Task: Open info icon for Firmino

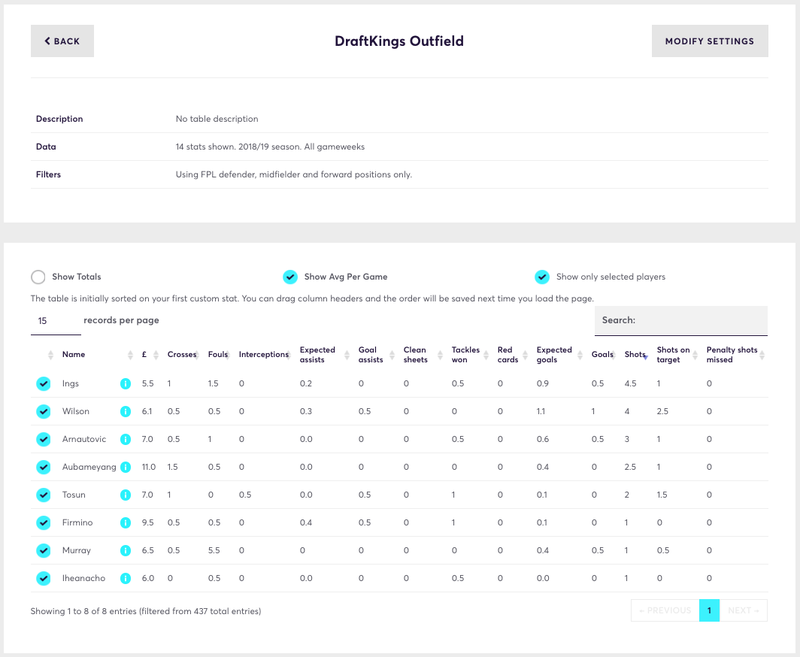Action: [x=125, y=523]
